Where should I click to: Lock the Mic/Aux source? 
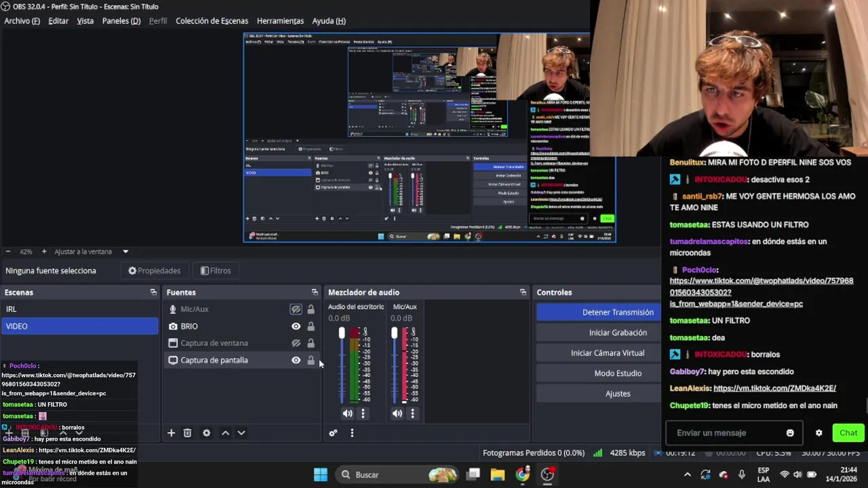point(311,309)
